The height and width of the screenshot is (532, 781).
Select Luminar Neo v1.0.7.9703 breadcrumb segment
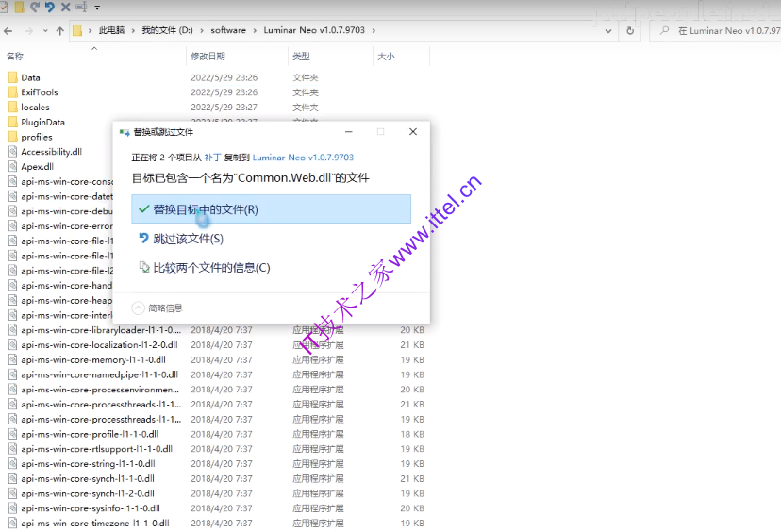pyautogui.click(x=314, y=30)
